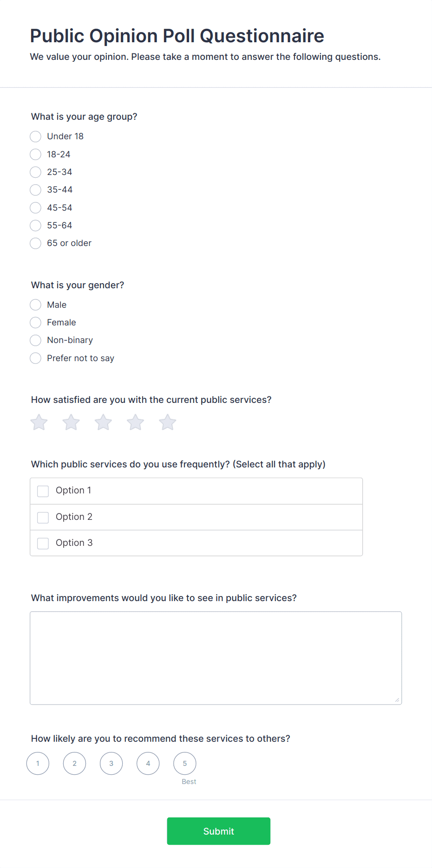Select the first star for satisfaction rating
This screenshot has height=868, width=432.
tap(39, 422)
